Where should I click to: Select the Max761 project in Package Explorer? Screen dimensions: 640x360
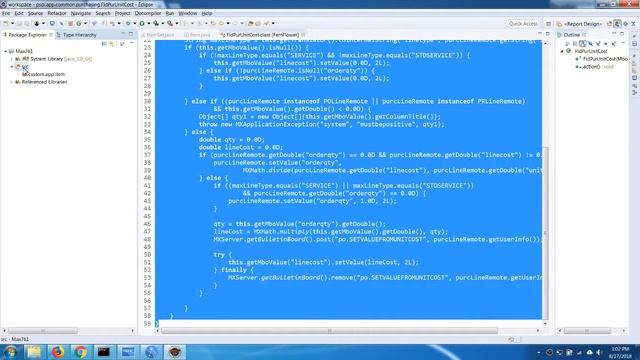21,51
